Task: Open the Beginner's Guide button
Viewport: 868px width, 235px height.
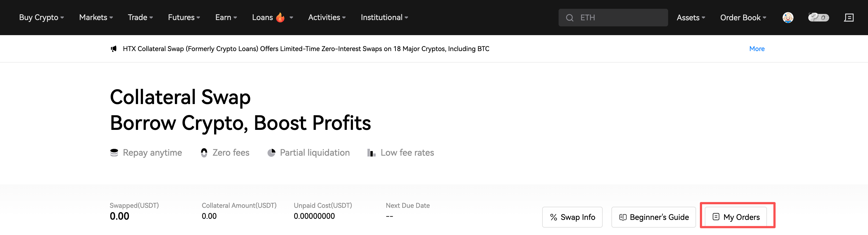Action: coord(653,217)
